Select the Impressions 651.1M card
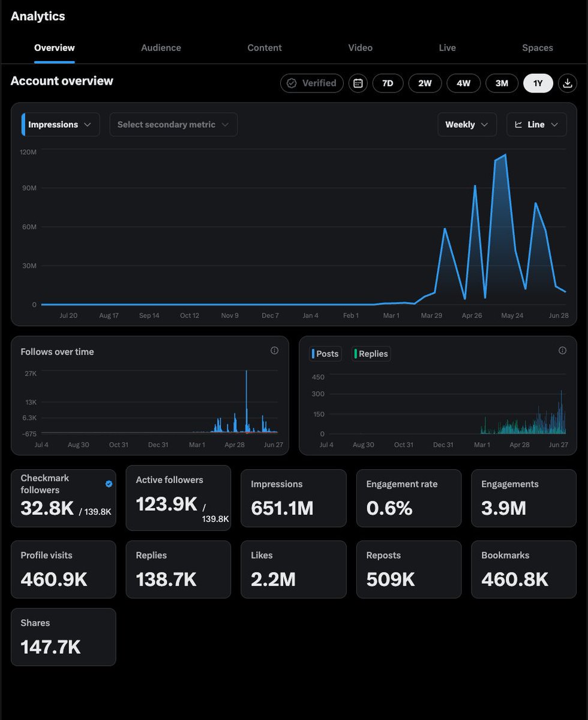Image resolution: width=588 pixels, height=720 pixels. 293,499
